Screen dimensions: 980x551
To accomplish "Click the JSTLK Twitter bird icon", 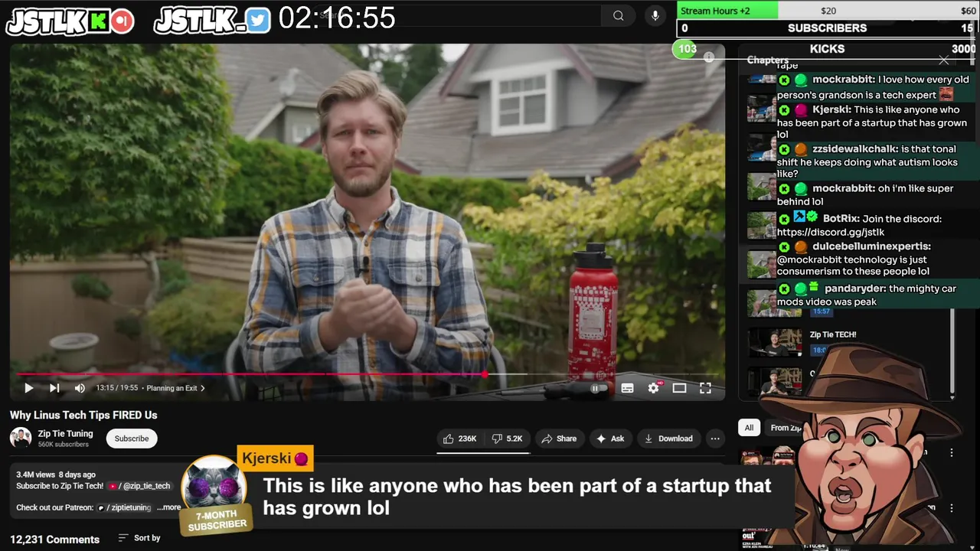I will 258,21.
